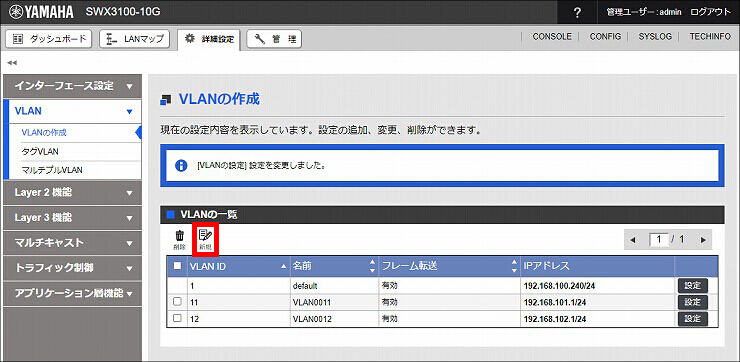The width and height of the screenshot is (740, 362).
Task: Go to next page arrow in pager
Action: pyautogui.click(x=703, y=240)
